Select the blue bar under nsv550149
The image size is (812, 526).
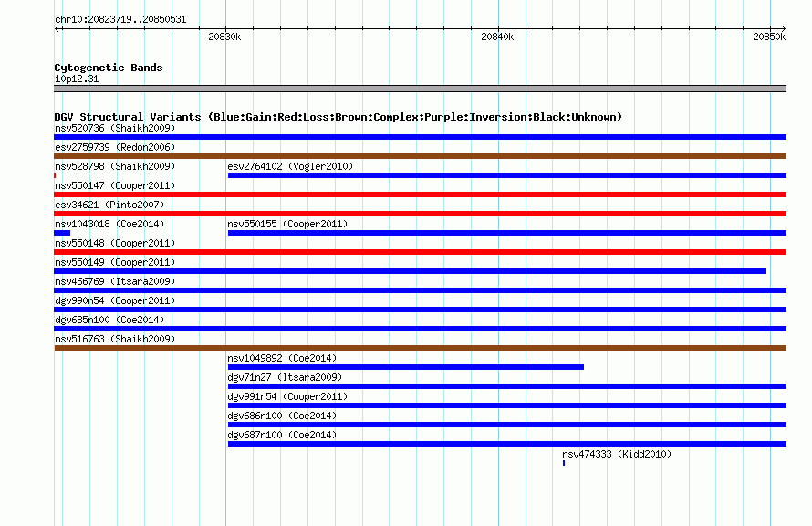click(x=411, y=271)
